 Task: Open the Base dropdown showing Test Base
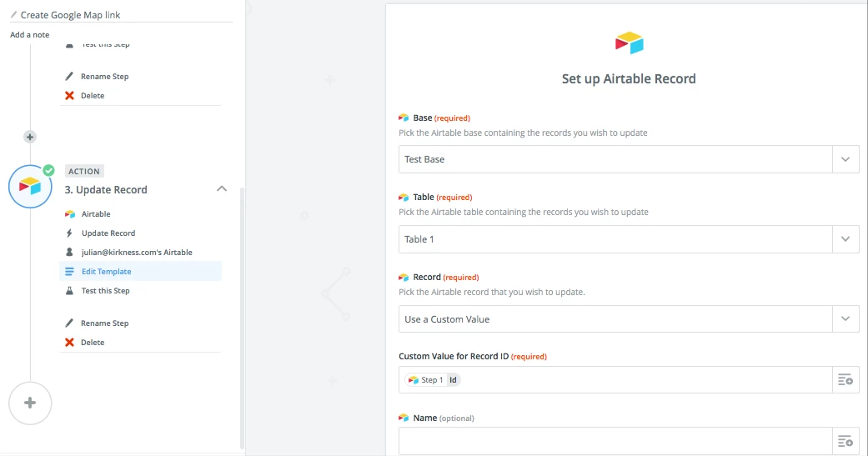(629, 159)
